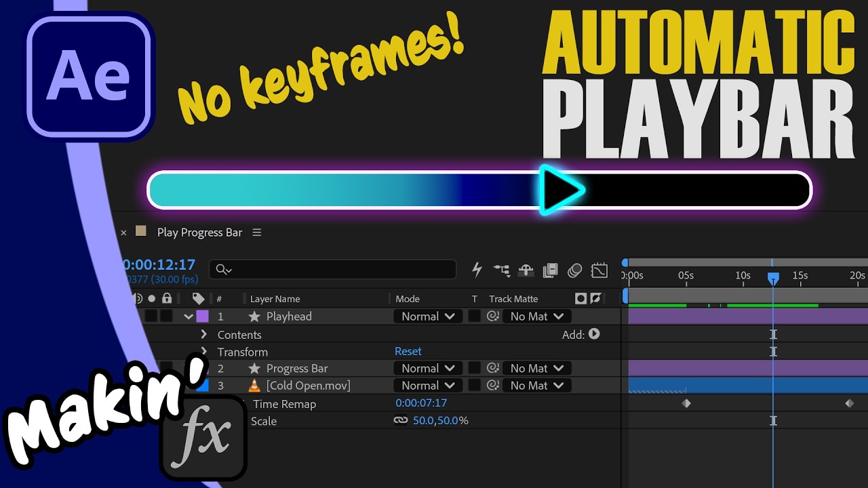
Task: Toggle lock switch on Playhead layer
Action: pyautogui.click(x=166, y=317)
